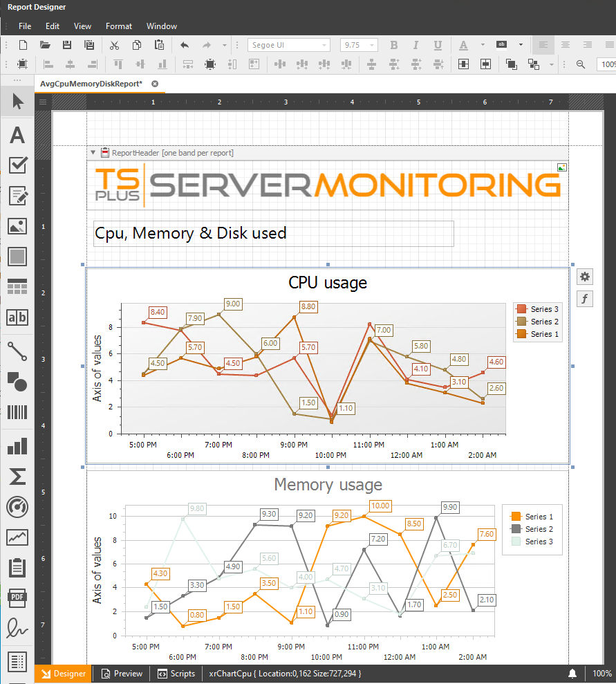The image size is (616, 684).
Task: Select the Picture Box tool
Action: [x=17, y=225]
